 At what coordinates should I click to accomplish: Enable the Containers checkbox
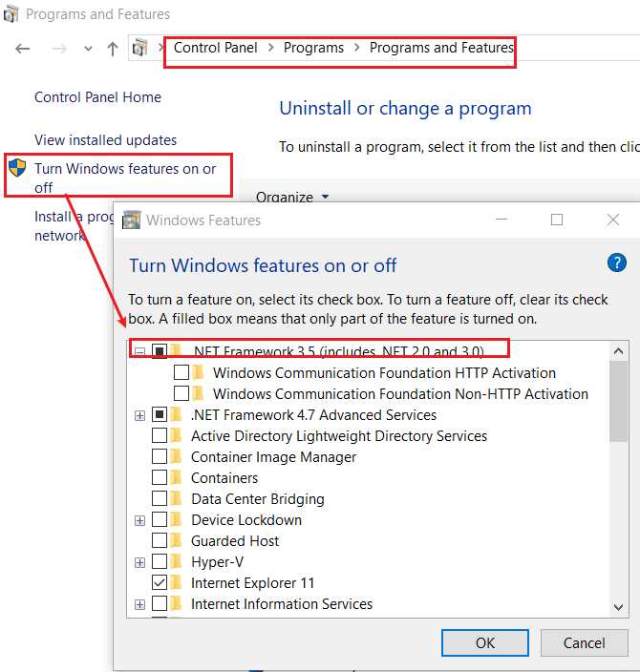pos(160,477)
